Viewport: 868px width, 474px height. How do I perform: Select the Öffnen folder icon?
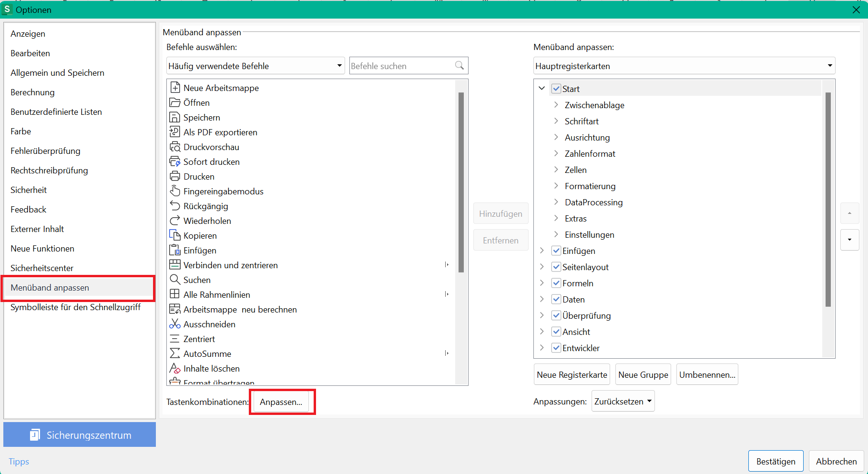(x=175, y=102)
